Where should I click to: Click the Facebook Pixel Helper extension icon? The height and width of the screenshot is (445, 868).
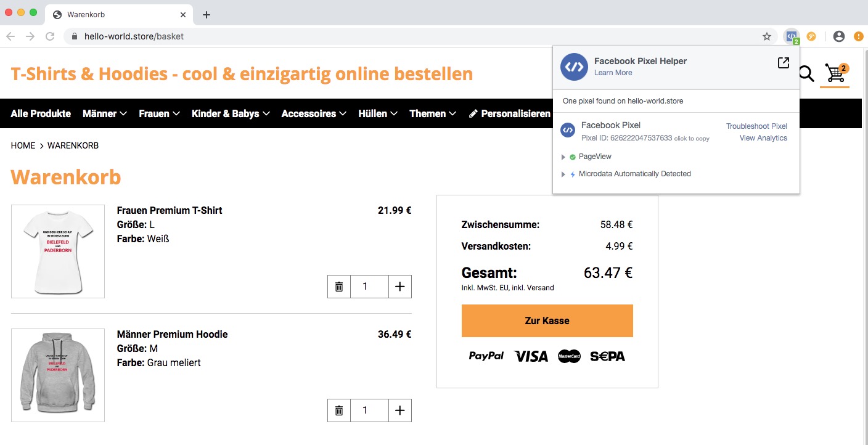(792, 36)
